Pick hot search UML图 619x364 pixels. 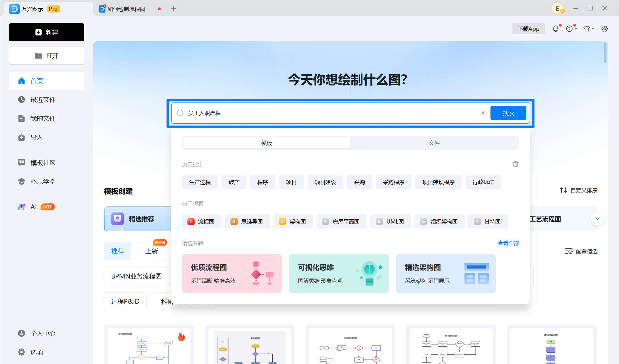tap(391, 221)
